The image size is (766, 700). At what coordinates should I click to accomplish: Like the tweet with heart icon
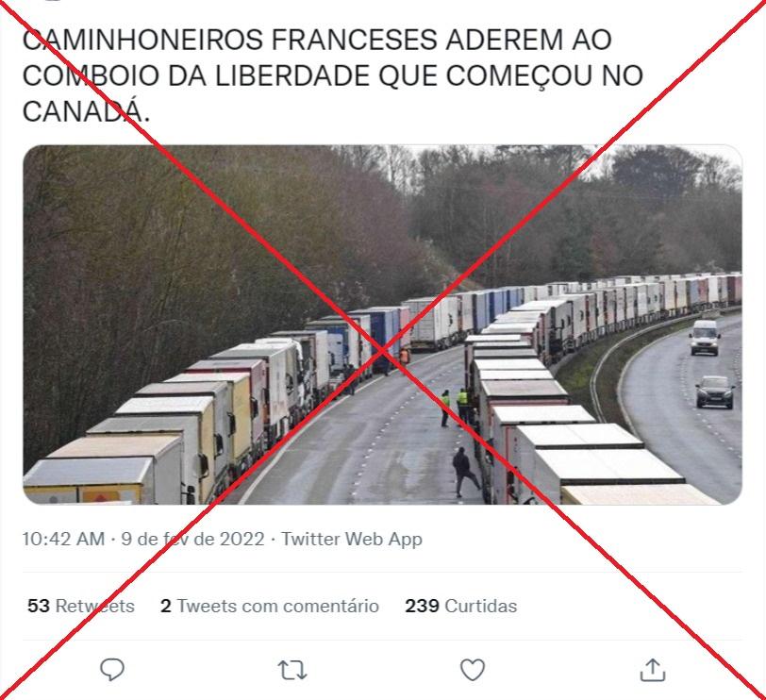(x=473, y=670)
